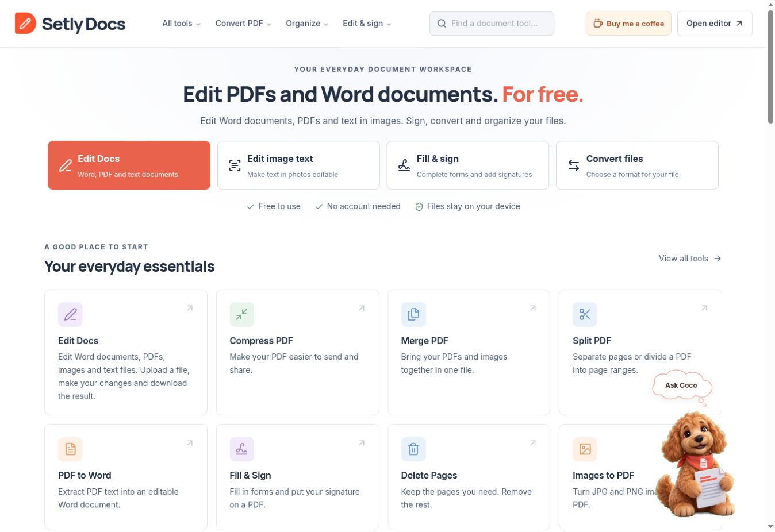Click the open arrow on Edit Docs card
The height and width of the screenshot is (532, 775).
[190, 308]
